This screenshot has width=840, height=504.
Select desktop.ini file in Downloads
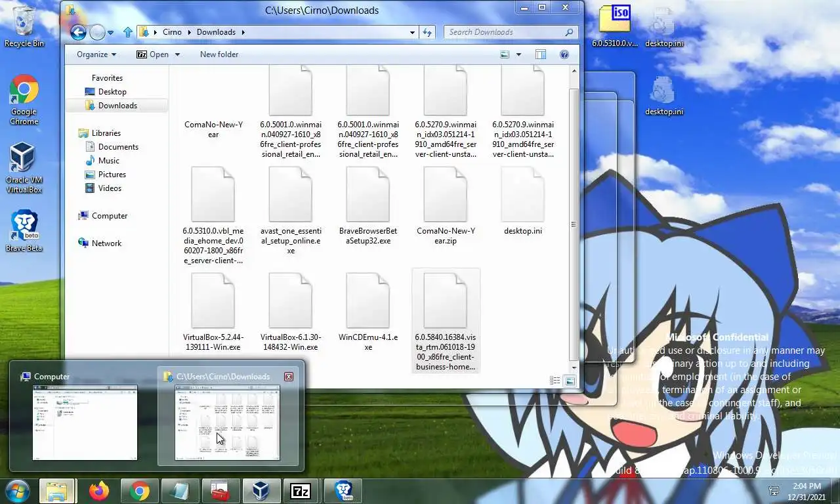coord(523,201)
